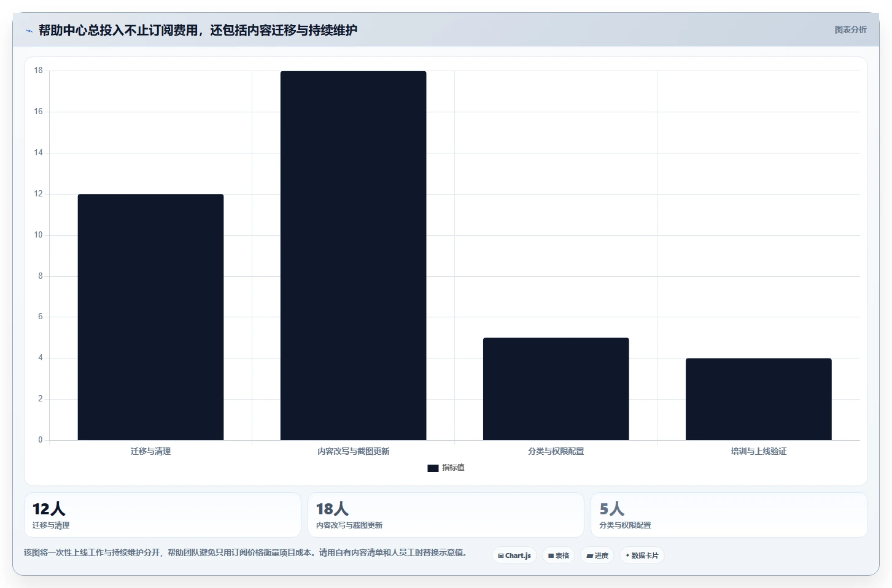Click the chart title starting with 帮助中心总投入
Image resolution: width=892 pixels, height=588 pixels.
coord(198,30)
